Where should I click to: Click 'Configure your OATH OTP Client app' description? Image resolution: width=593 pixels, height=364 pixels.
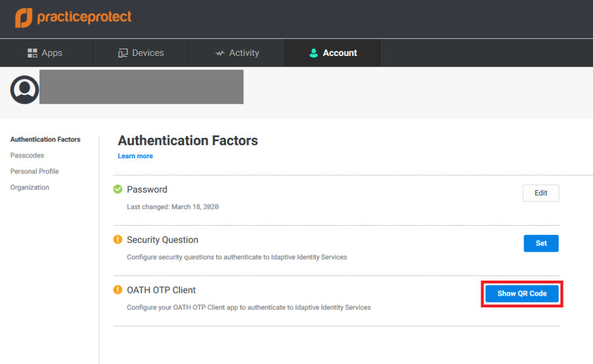pos(249,307)
